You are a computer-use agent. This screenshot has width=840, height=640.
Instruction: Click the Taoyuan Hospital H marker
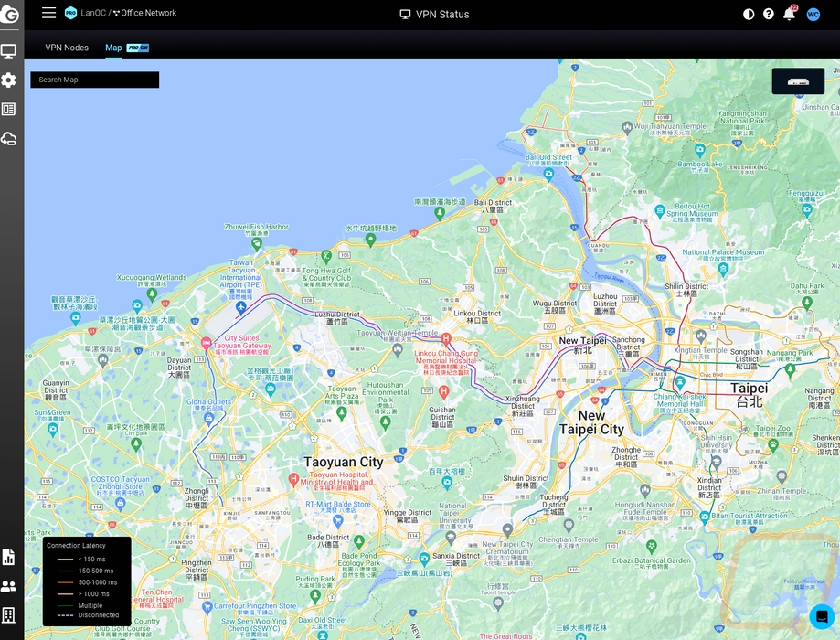click(x=293, y=479)
